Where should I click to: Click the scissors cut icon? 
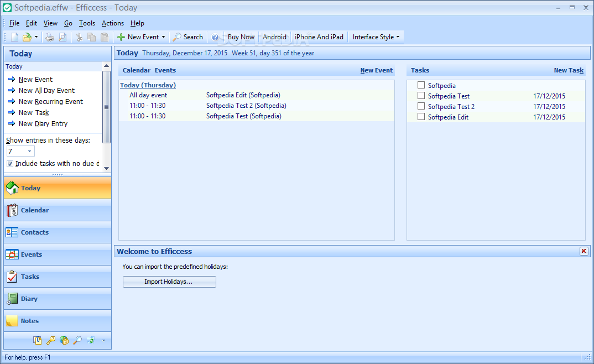(79, 37)
